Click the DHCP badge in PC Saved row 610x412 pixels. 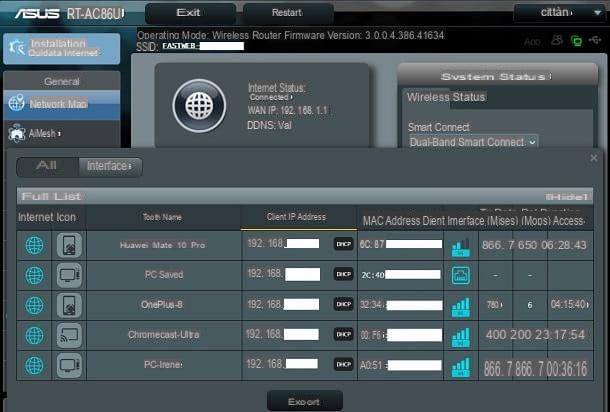pyautogui.click(x=344, y=274)
